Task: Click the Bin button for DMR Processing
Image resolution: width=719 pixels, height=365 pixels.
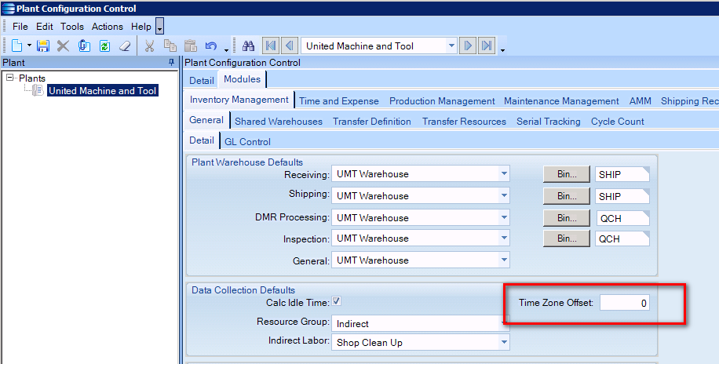Action: click(566, 218)
